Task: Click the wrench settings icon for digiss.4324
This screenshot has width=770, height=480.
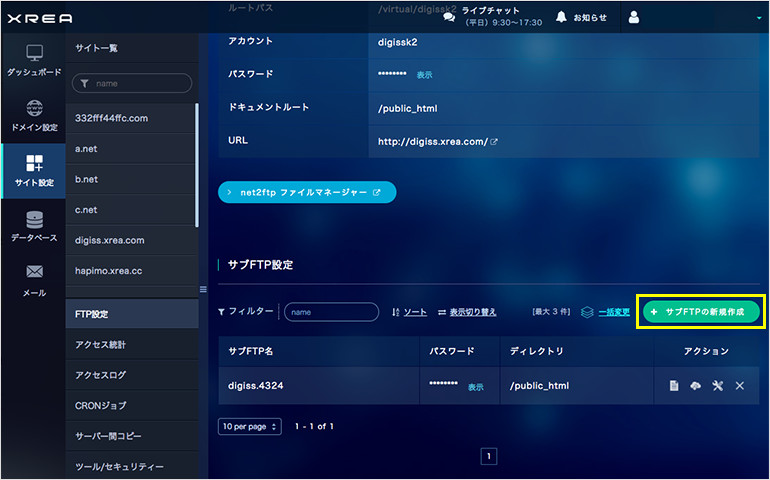Action: (717, 386)
